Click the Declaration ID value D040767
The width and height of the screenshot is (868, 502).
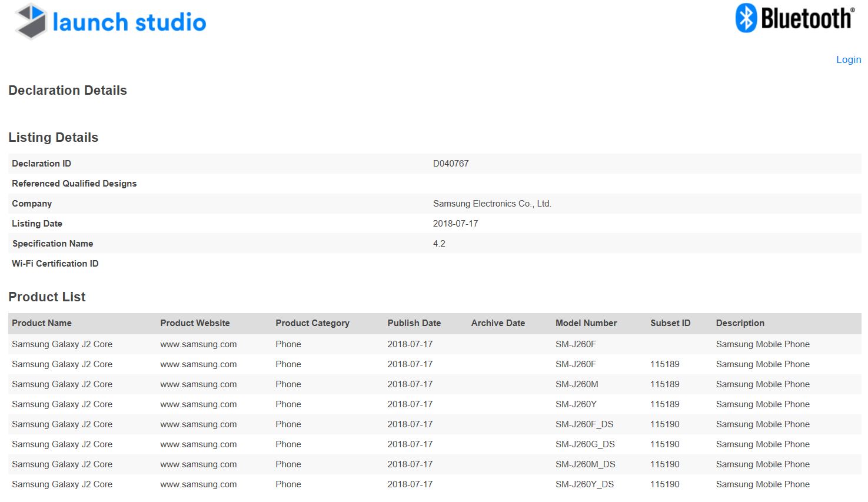click(451, 164)
